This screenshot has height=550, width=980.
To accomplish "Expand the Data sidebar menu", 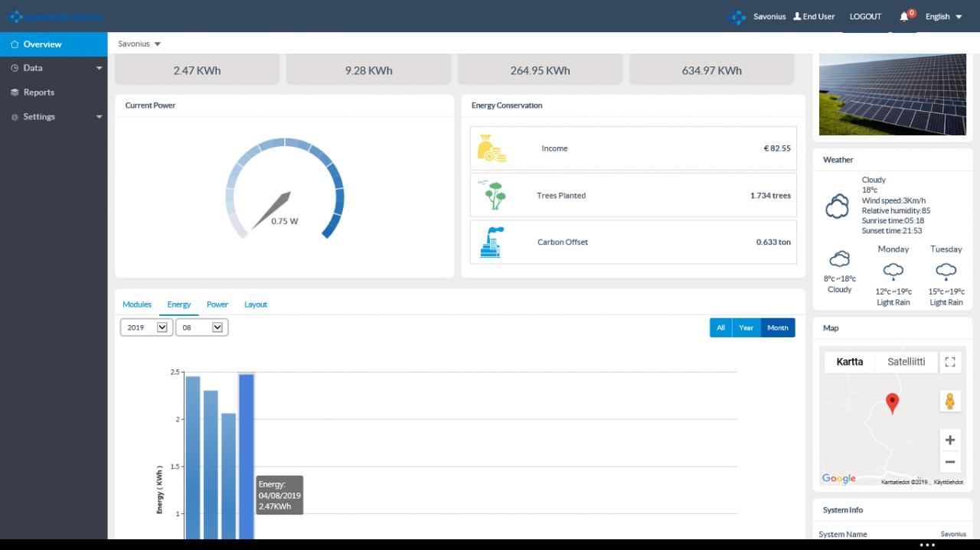I will [54, 68].
